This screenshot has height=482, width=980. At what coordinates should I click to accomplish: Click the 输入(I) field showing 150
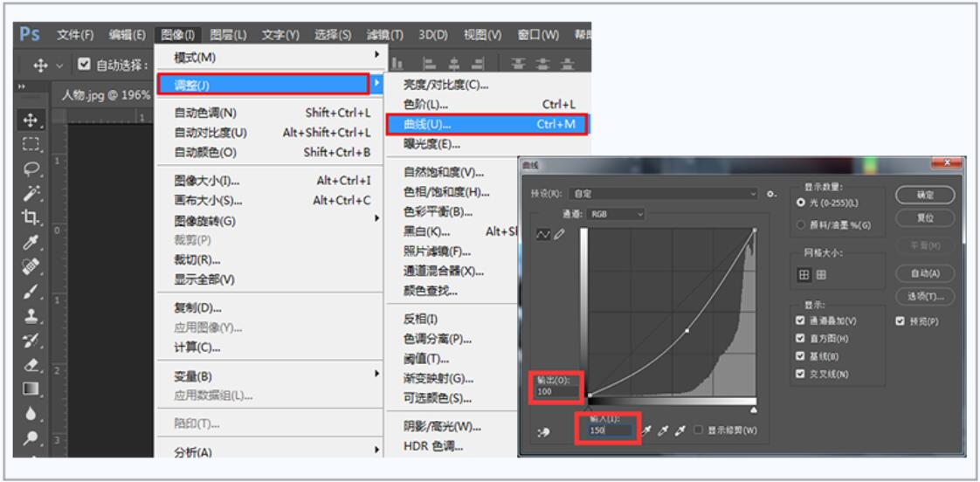pyautogui.click(x=608, y=430)
